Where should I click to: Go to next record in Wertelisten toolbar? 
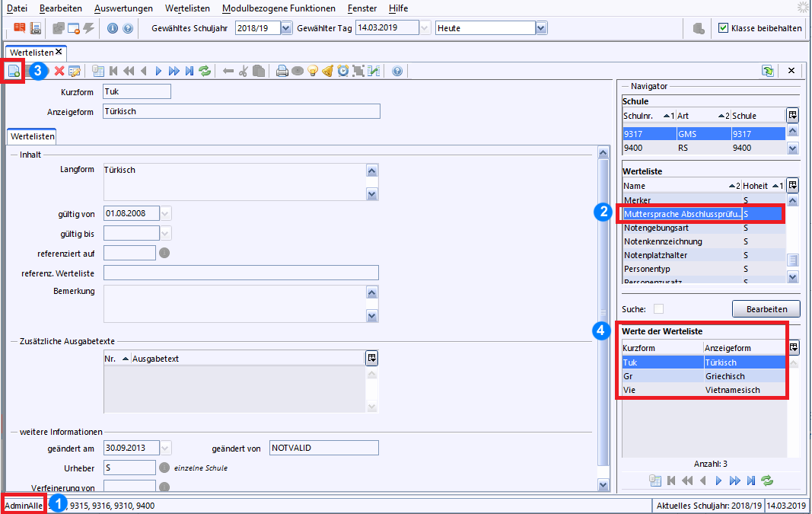click(x=158, y=71)
